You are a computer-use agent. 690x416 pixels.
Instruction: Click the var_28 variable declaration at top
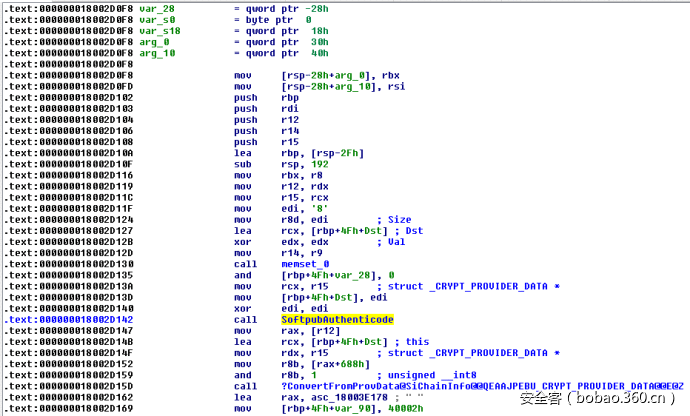(158, 9)
